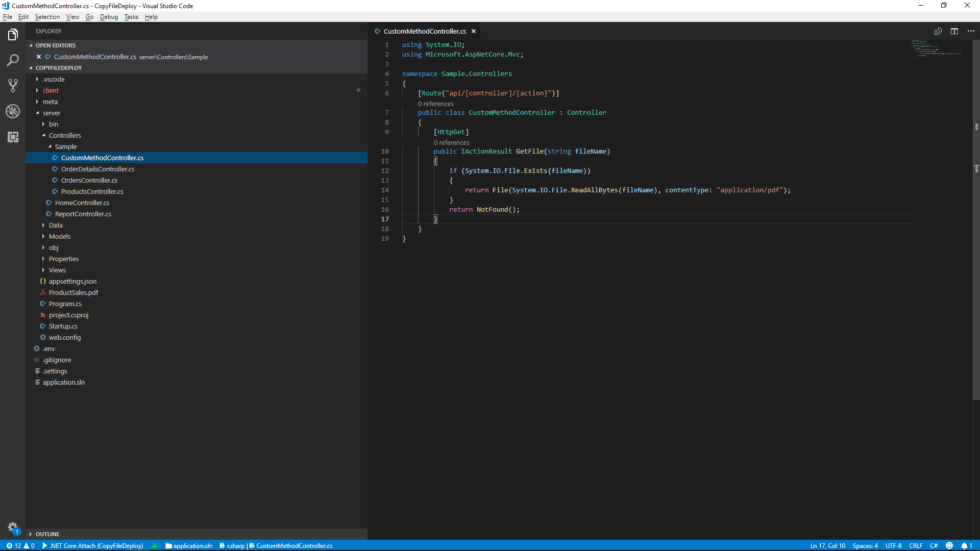Open notifications bell in status bar
The image size is (980, 551).
pos(967,545)
